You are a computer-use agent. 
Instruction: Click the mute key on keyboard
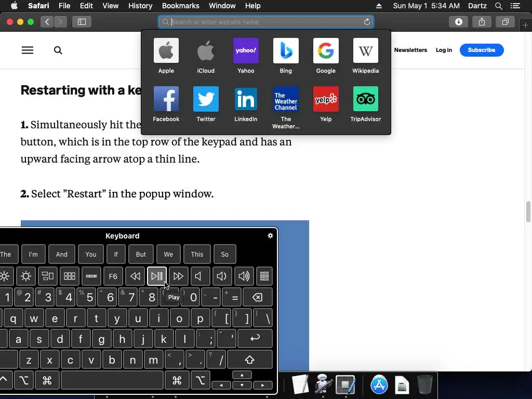point(200,276)
